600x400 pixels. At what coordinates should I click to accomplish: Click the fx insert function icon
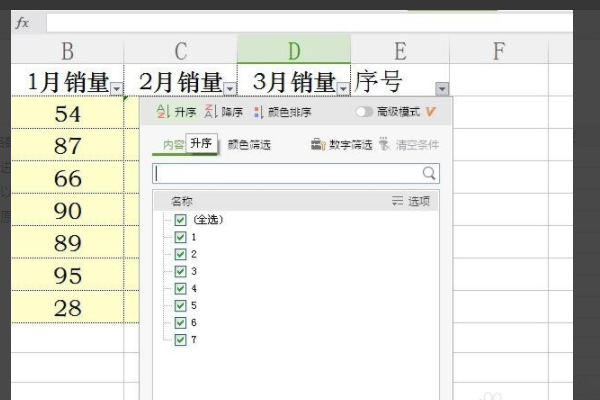point(22,23)
